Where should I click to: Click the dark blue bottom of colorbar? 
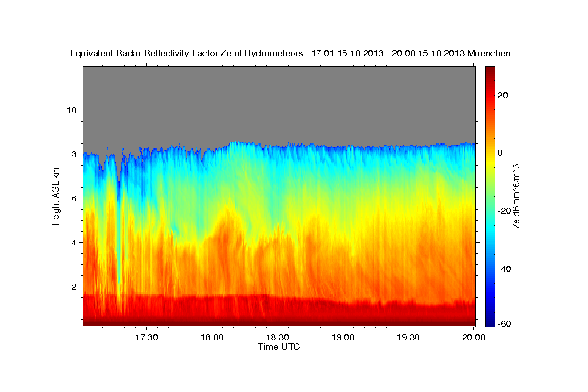tap(490, 321)
